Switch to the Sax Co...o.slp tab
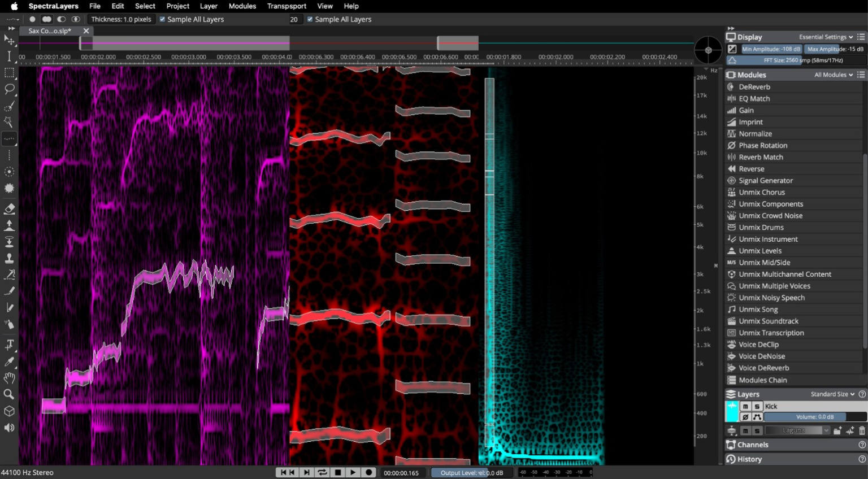 point(50,31)
